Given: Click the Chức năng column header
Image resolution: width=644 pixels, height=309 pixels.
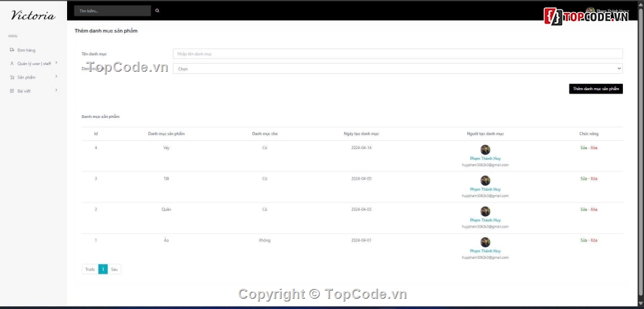Looking at the screenshot, I should pos(589,133).
